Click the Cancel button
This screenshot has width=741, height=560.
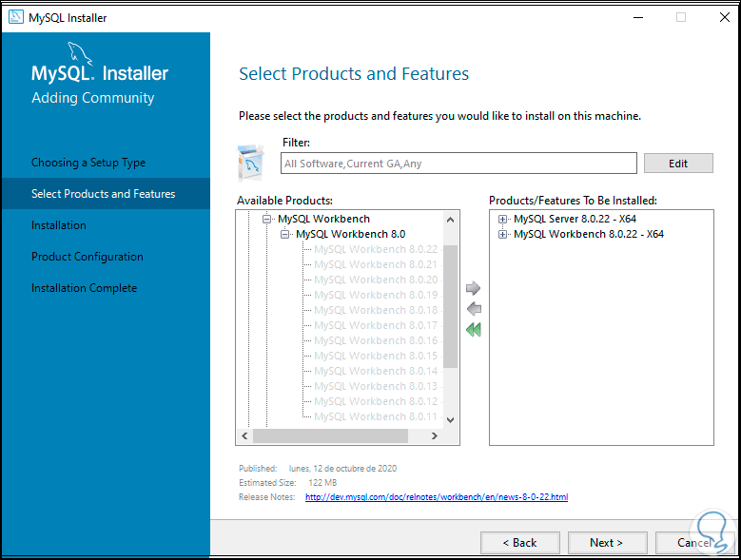click(x=694, y=543)
